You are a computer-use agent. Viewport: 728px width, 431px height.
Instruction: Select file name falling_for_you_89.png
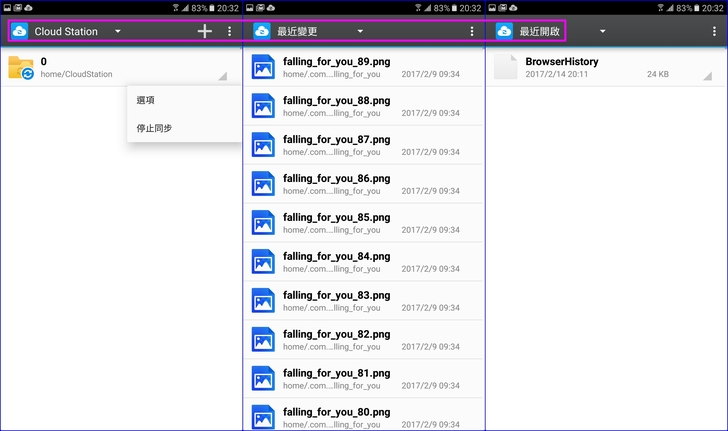(337, 62)
